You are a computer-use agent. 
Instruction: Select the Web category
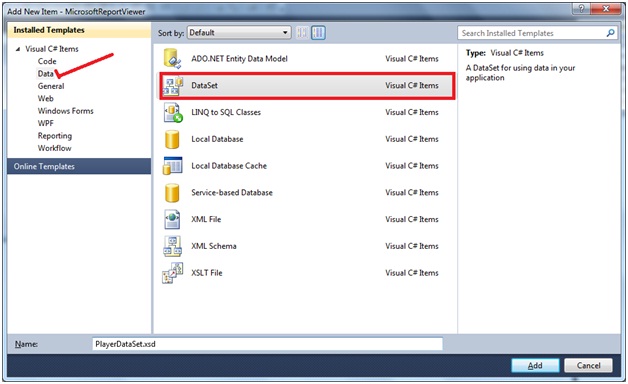coord(45,99)
